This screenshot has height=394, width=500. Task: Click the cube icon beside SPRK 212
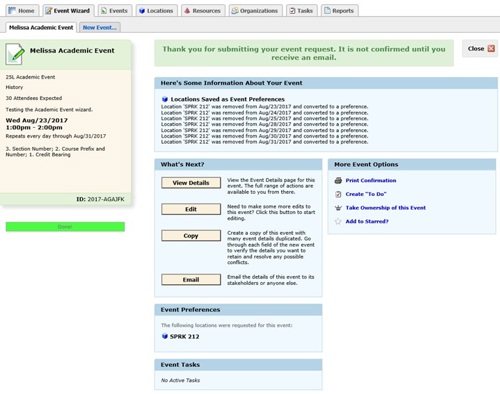[164, 336]
